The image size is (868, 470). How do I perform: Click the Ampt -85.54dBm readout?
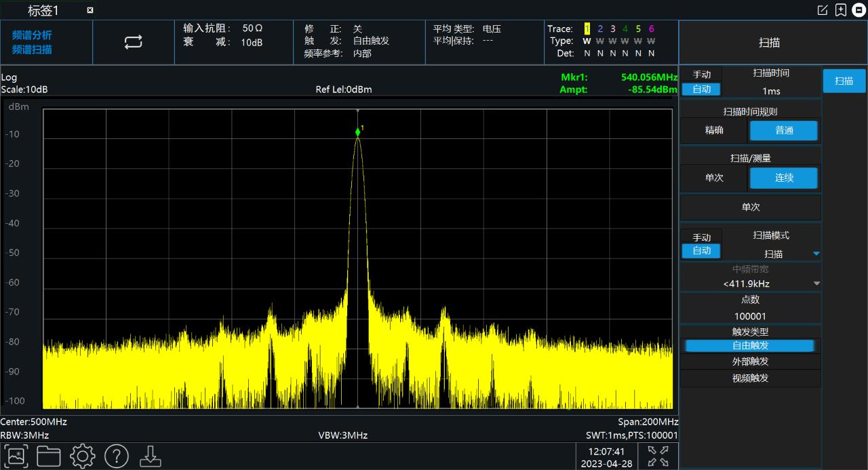coord(619,90)
